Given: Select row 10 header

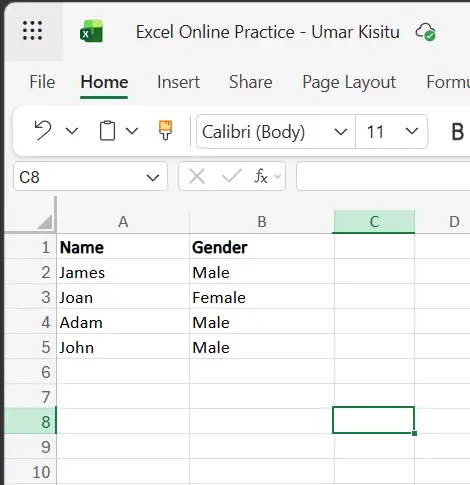Looking at the screenshot, I should (30, 471).
